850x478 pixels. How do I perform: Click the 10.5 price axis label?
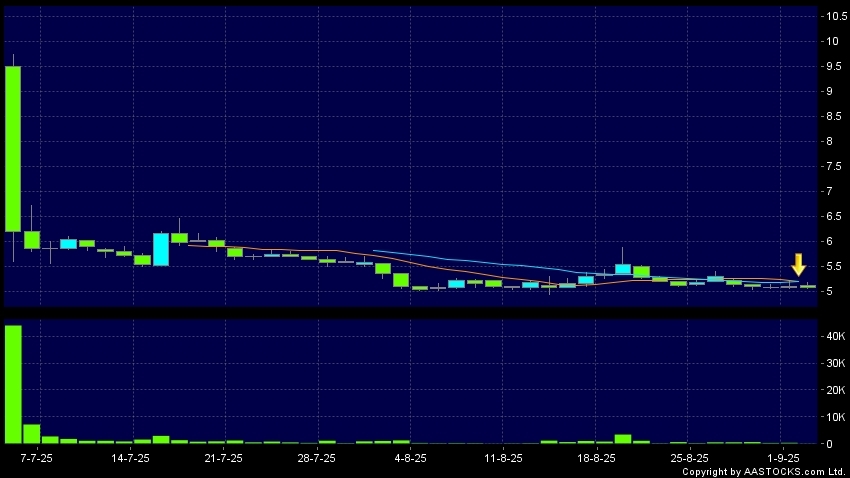tap(836, 16)
